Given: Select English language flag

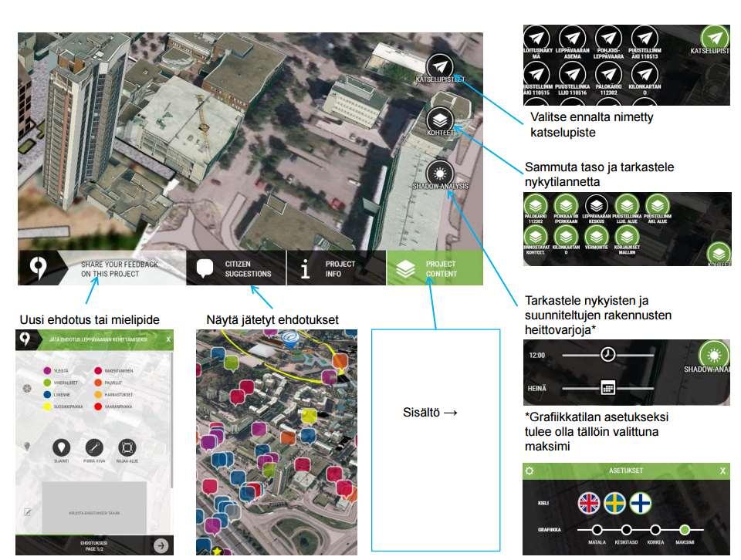Looking at the screenshot, I should (589, 504).
